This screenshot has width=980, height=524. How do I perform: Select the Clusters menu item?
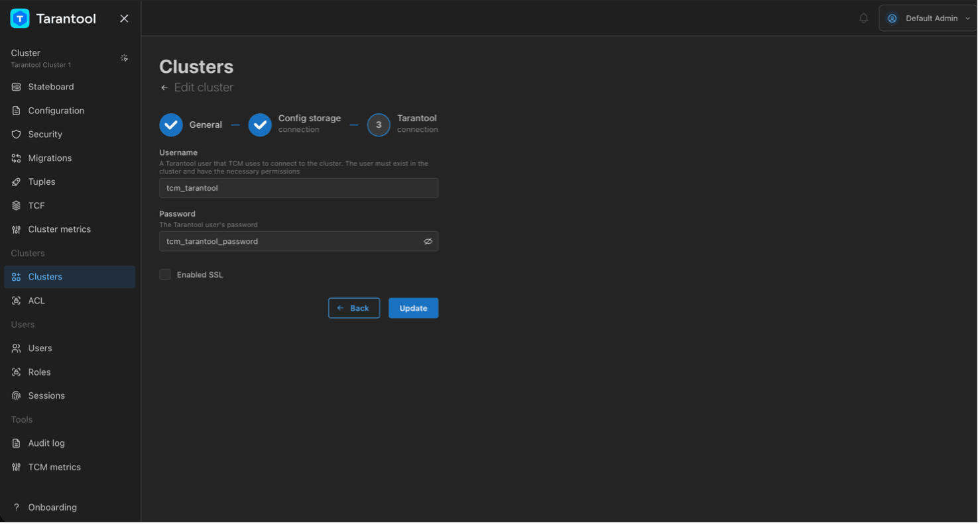[70, 278]
